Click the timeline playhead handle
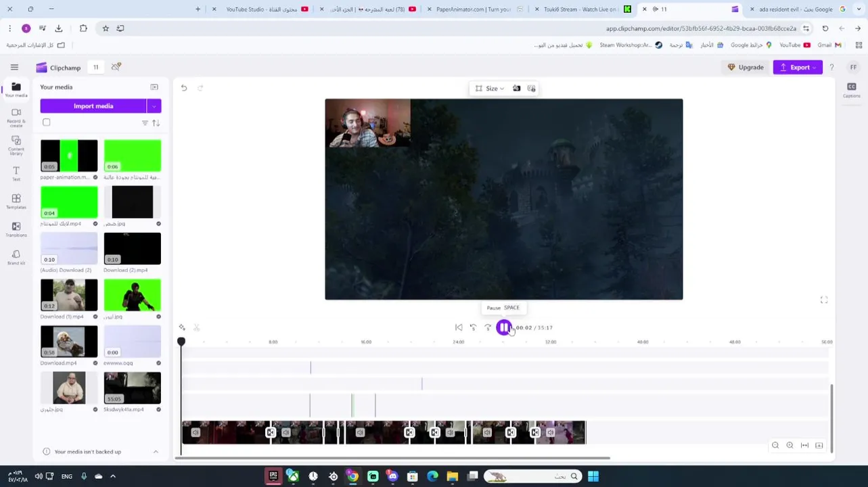868x487 pixels. click(x=181, y=342)
